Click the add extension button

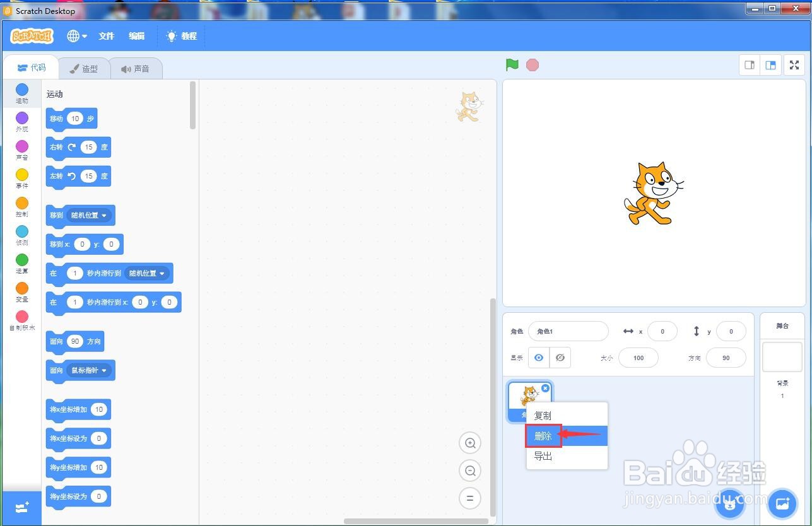tap(22, 508)
